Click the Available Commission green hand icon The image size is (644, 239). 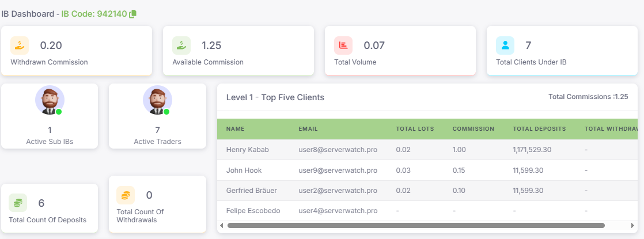pos(181,45)
